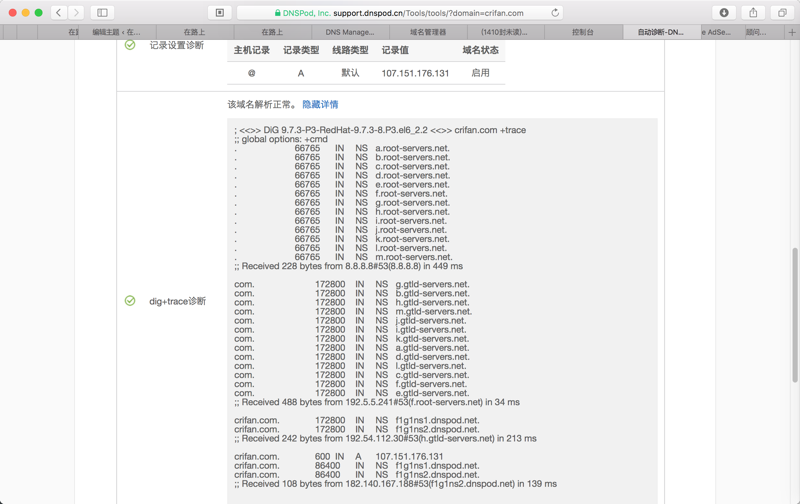The width and height of the screenshot is (800, 504).
Task: Focus the address bar URL field
Action: tap(399, 13)
